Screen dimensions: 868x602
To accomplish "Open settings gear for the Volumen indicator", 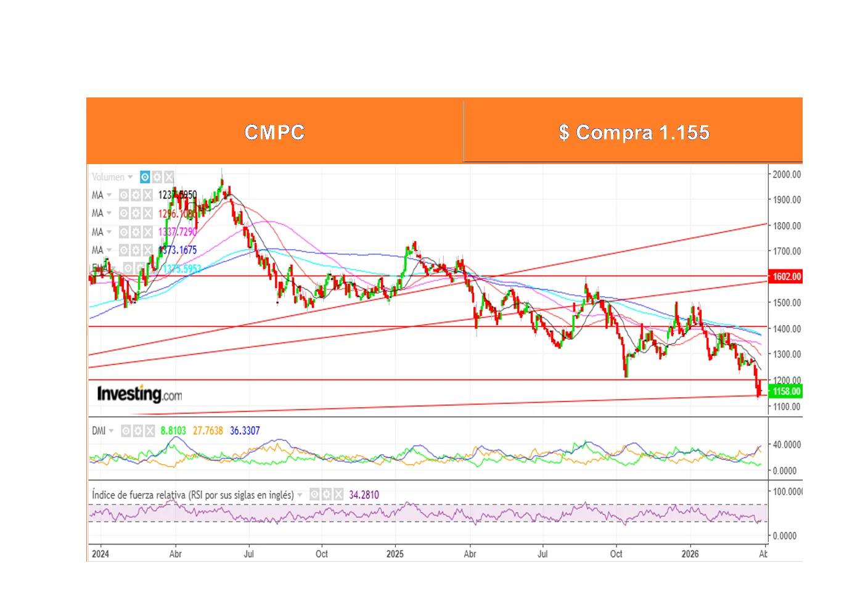I will click(x=157, y=177).
